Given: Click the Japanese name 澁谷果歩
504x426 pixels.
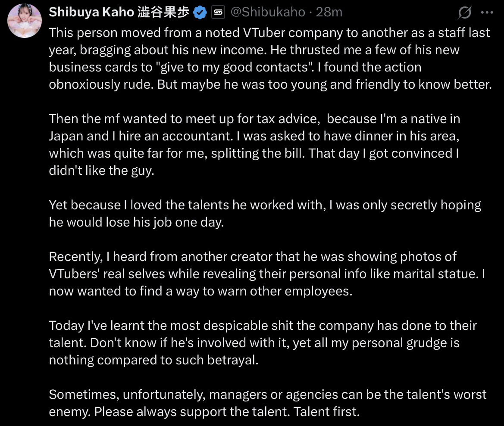Looking at the screenshot, I should [x=163, y=12].
